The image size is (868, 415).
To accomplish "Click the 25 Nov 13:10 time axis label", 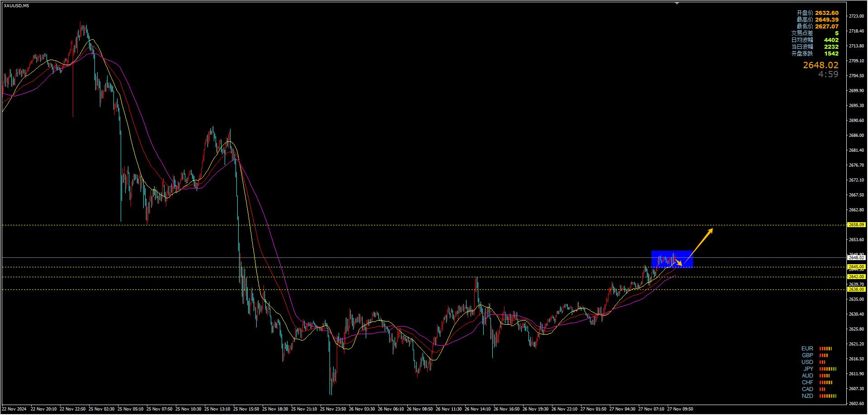I will (217, 409).
